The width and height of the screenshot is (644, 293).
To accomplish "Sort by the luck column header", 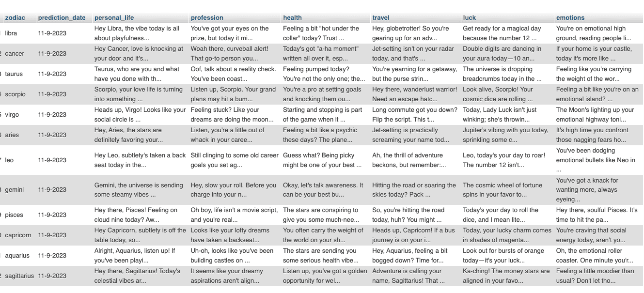I will click(x=470, y=18).
